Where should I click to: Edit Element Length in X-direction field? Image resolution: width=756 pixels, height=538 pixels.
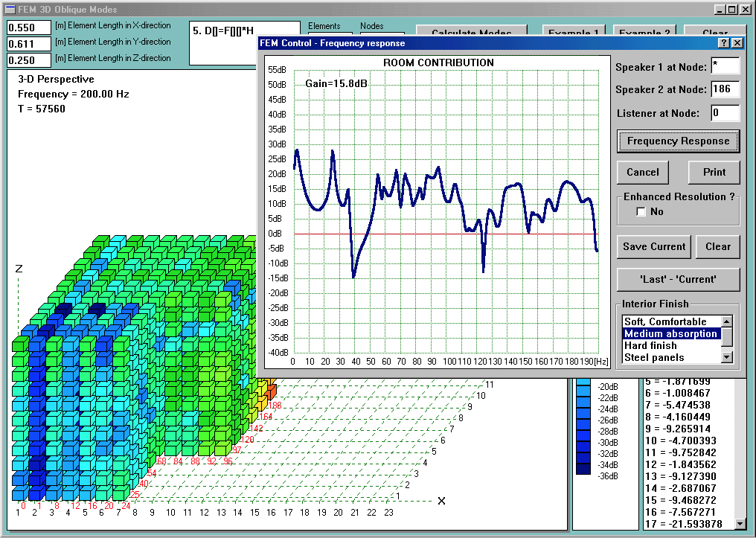pos(29,28)
